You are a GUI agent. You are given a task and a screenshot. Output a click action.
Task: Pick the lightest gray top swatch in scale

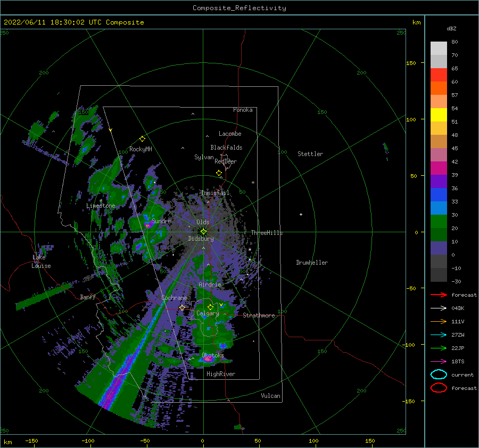coord(439,48)
